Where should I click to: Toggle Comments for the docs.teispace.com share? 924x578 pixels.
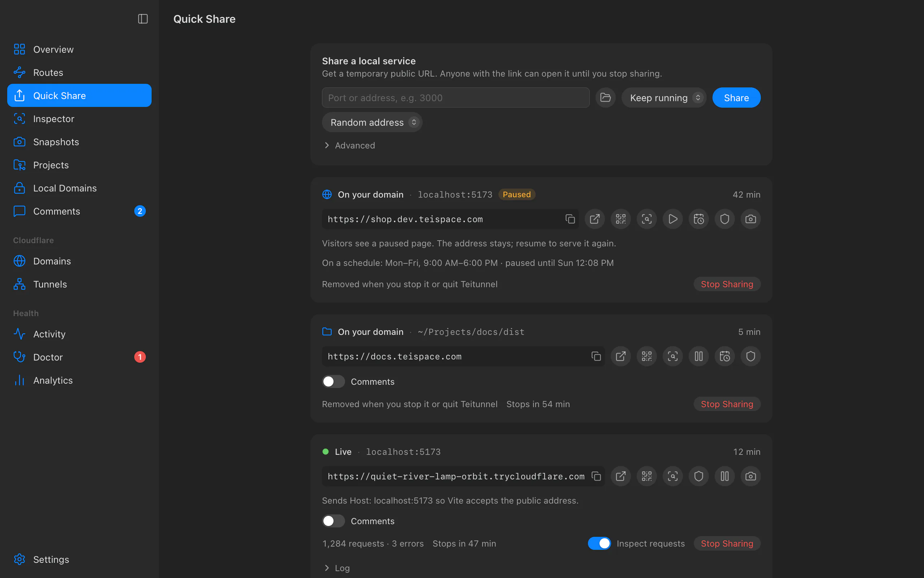[333, 381]
